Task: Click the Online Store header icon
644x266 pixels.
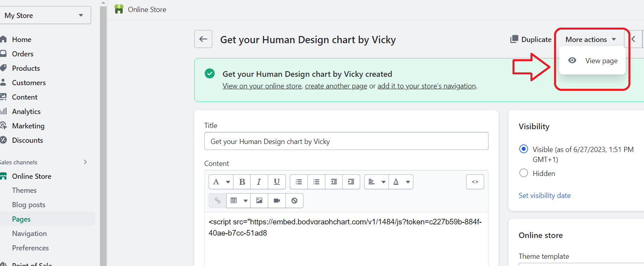Action: tap(119, 9)
